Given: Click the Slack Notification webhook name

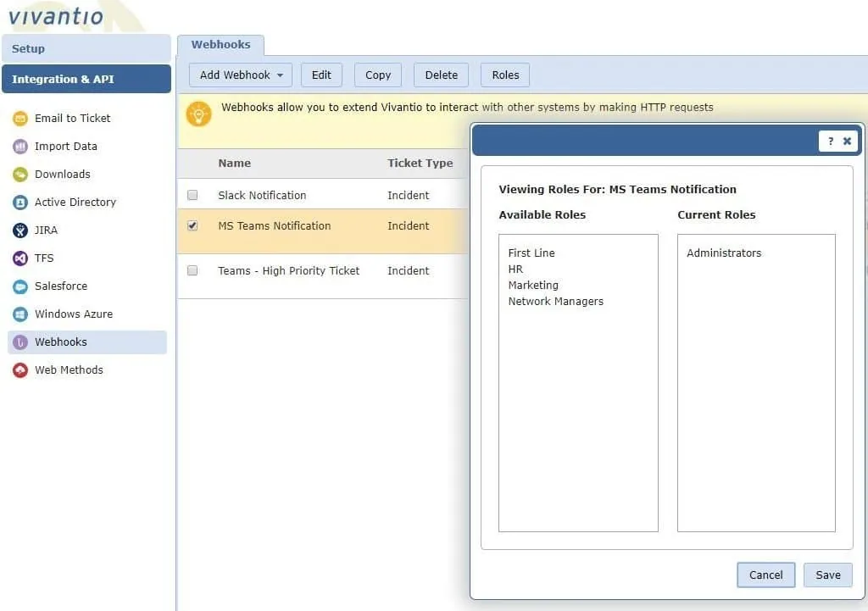Looking at the screenshot, I should [x=262, y=196].
